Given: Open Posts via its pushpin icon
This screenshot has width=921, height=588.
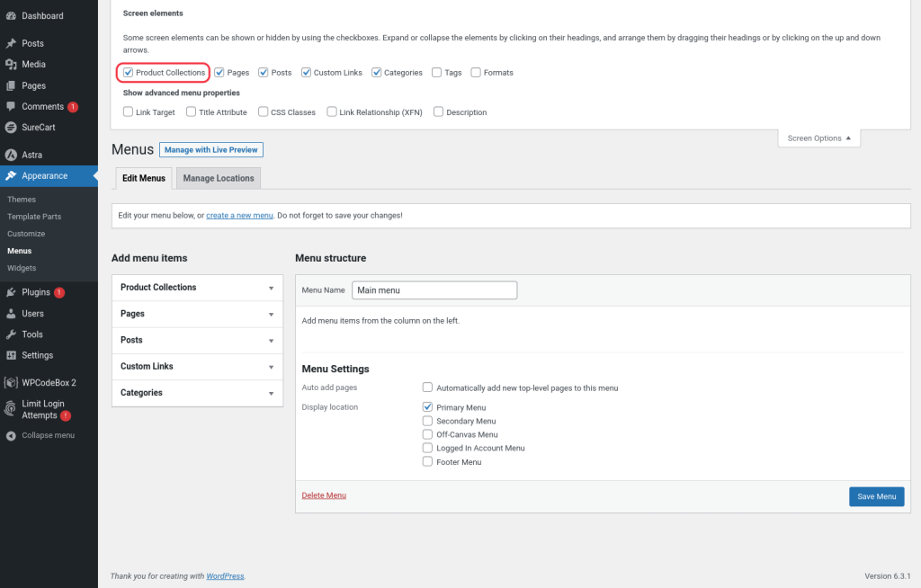Looking at the screenshot, I should (11, 43).
